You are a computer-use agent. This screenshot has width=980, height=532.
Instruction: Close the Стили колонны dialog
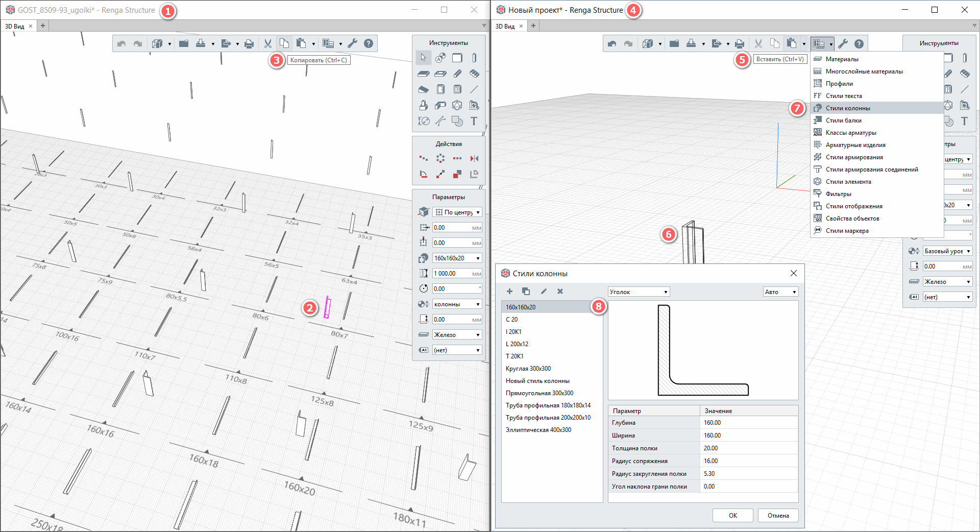pos(794,274)
